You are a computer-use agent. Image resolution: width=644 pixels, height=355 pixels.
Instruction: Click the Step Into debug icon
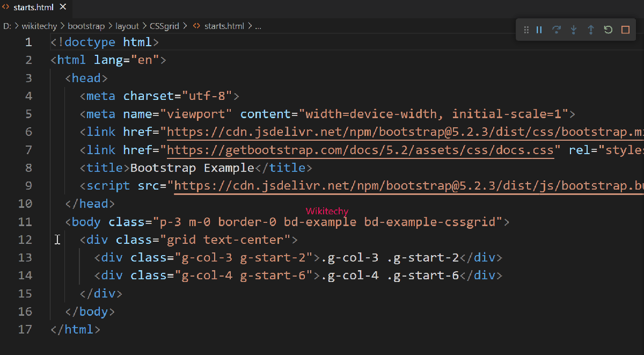click(574, 30)
